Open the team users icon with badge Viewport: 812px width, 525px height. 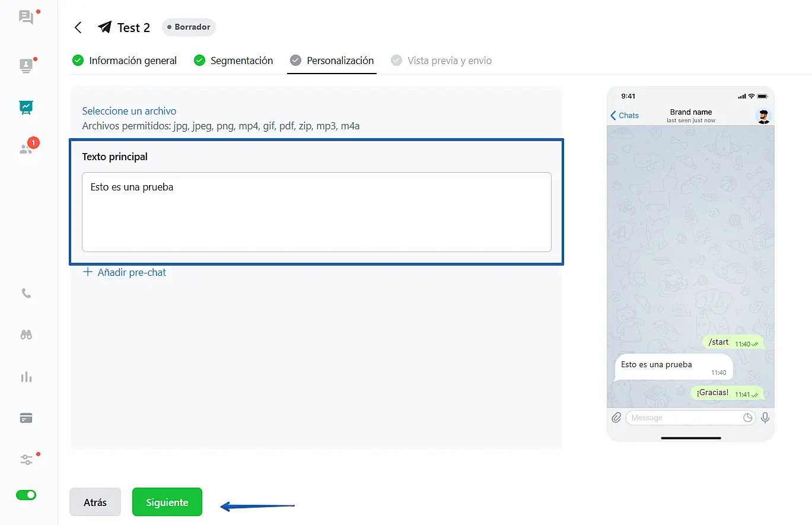(26, 149)
